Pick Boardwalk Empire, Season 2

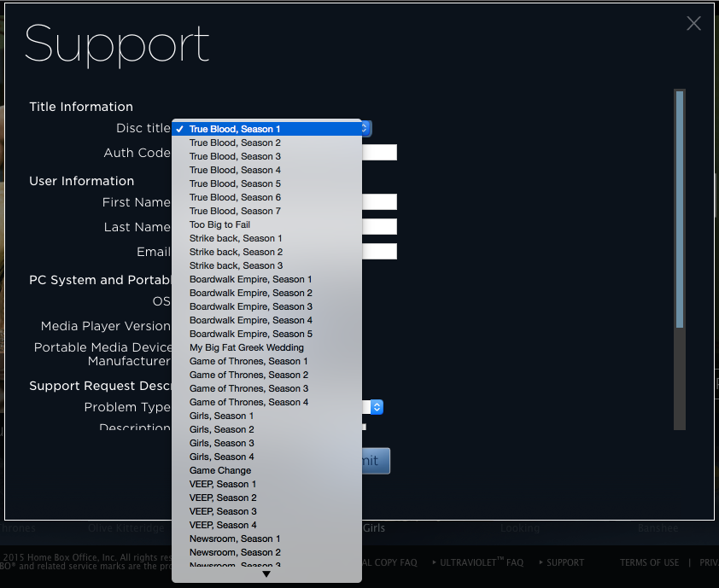pos(267,293)
